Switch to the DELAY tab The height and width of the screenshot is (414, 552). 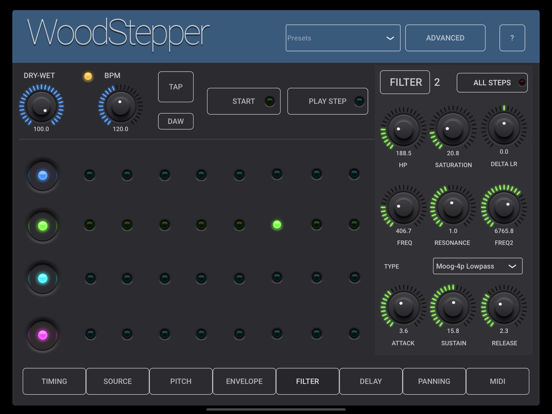point(371,381)
